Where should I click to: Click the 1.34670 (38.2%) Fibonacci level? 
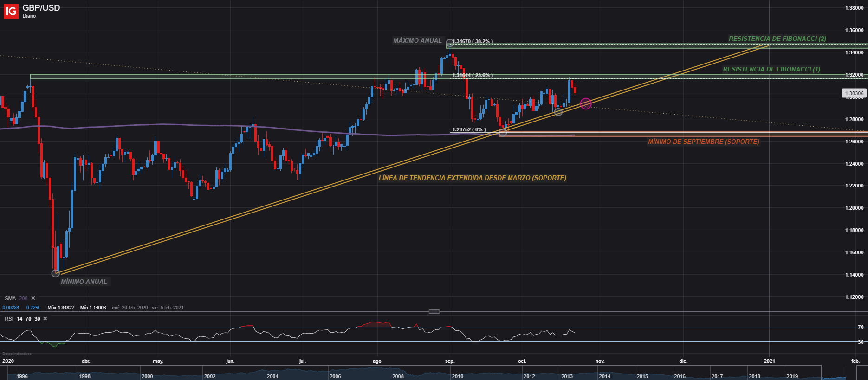tap(473, 42)
